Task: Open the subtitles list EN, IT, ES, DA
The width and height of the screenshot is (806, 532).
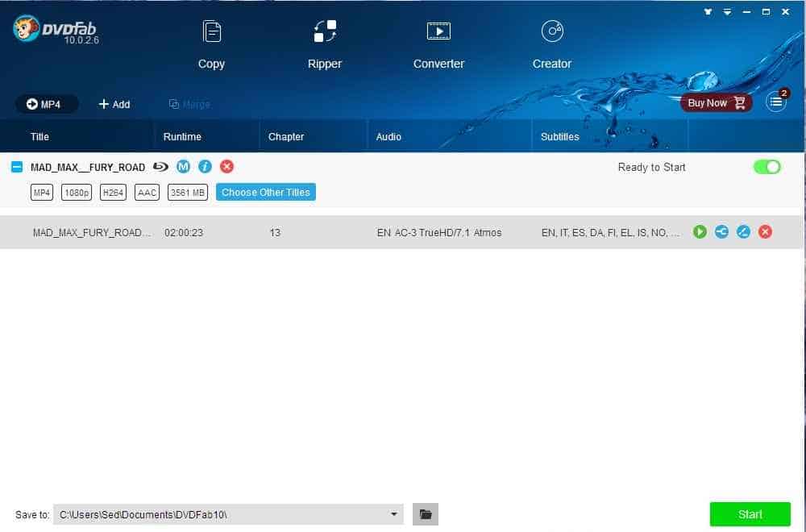Action: point(610,232)
